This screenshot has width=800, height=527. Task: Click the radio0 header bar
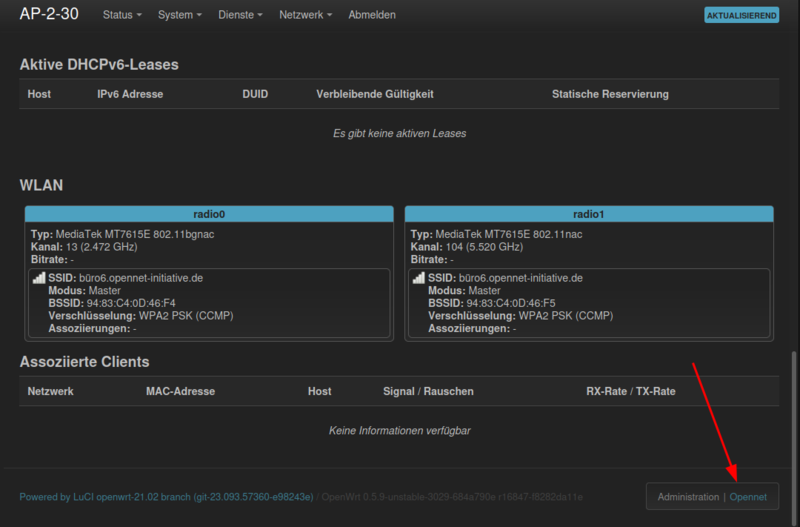coord(209,214)
